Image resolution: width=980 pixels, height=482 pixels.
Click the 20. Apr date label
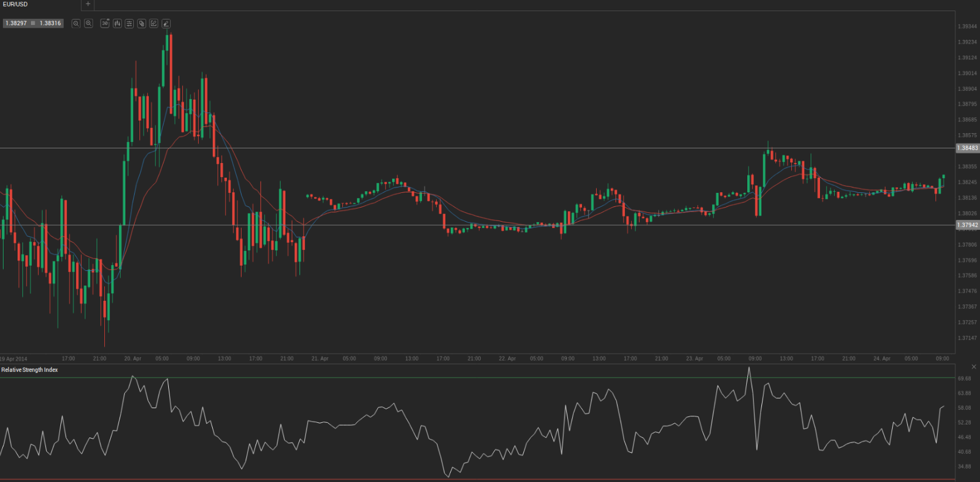coord(132,358)
